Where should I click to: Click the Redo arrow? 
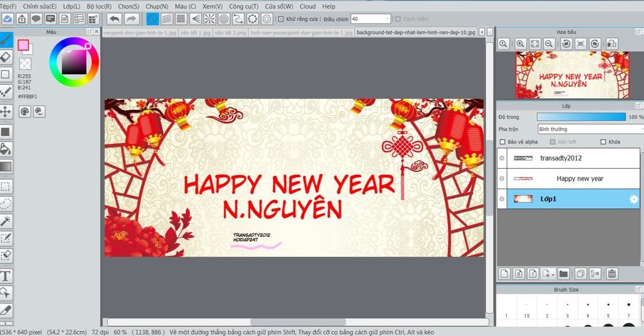point(131,19)
